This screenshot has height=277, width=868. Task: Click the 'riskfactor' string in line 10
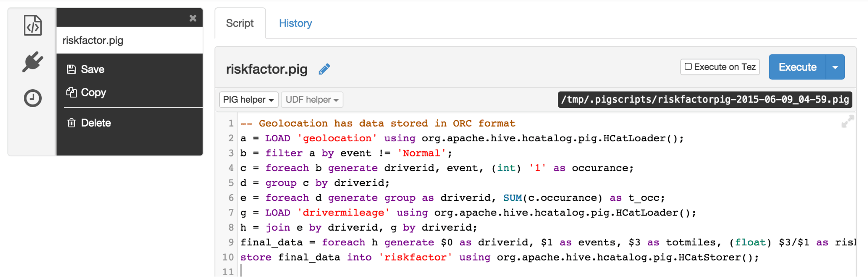[415, 257]
